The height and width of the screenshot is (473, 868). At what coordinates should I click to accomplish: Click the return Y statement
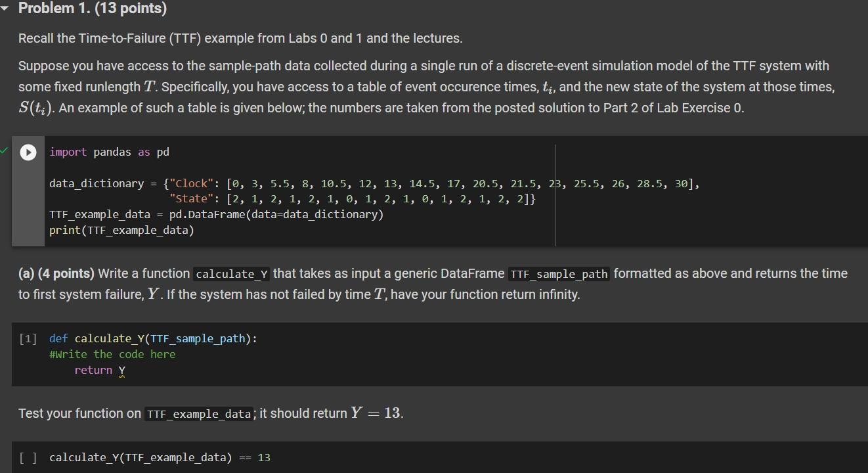coord(98,370)
